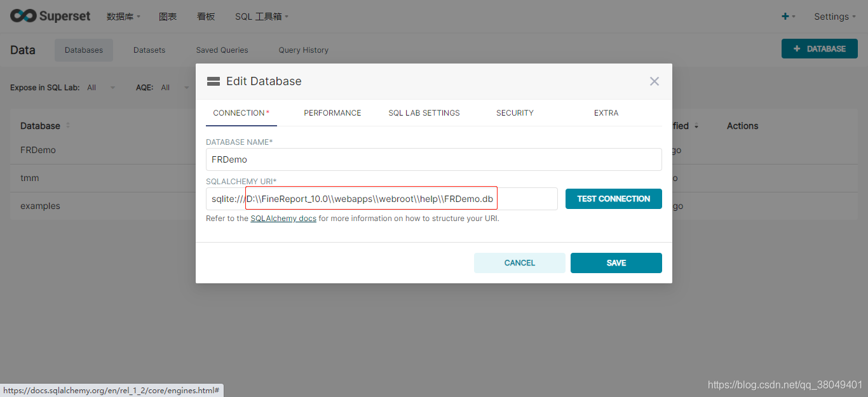This screenshot has width=868, height=397.
Task: Click the Superset logo
Action: pos(51,16)
